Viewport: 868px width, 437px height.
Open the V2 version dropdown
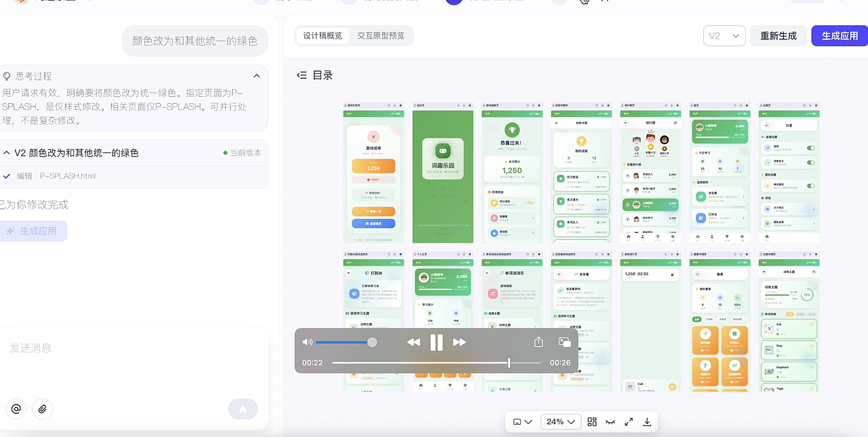(724, 35)
